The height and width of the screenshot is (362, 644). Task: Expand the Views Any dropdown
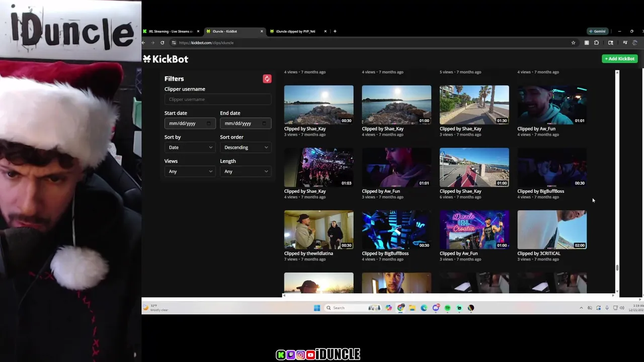click(190, 171)
